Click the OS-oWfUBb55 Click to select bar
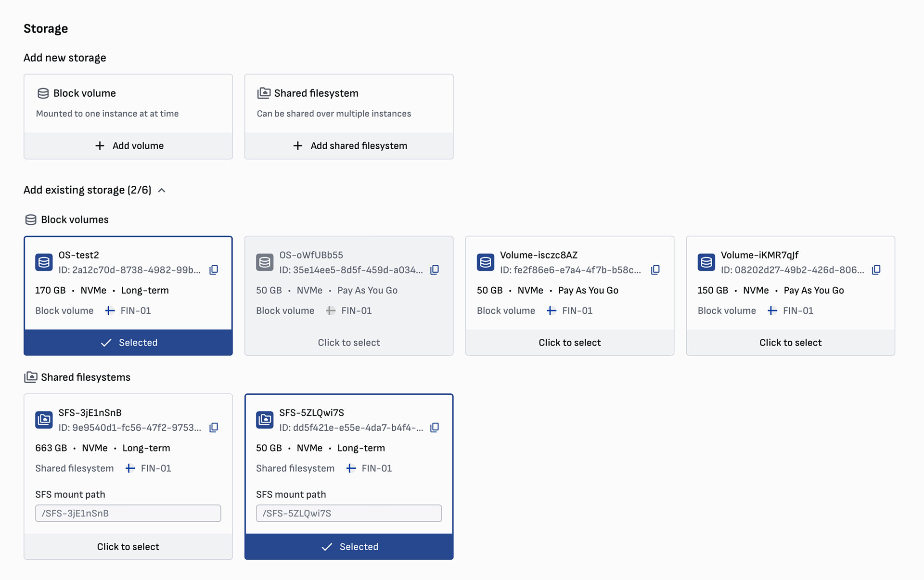 pos(349,343)
